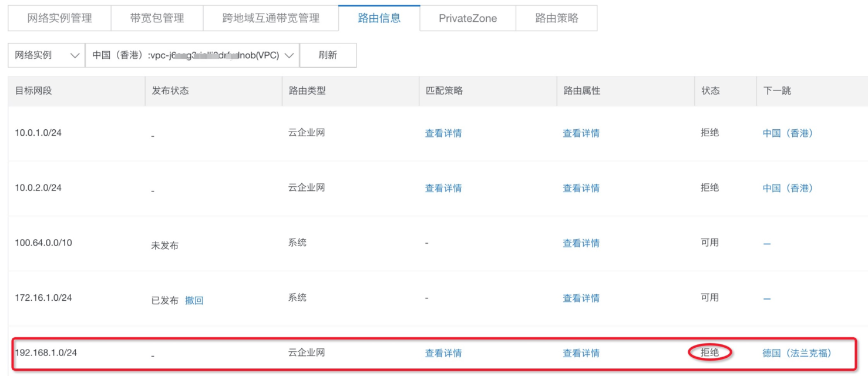The height and width of the screenshot is (376, 868).
Task: Click the 德国（法兰克福）next hop link
Action: click(x=797, y=353)
